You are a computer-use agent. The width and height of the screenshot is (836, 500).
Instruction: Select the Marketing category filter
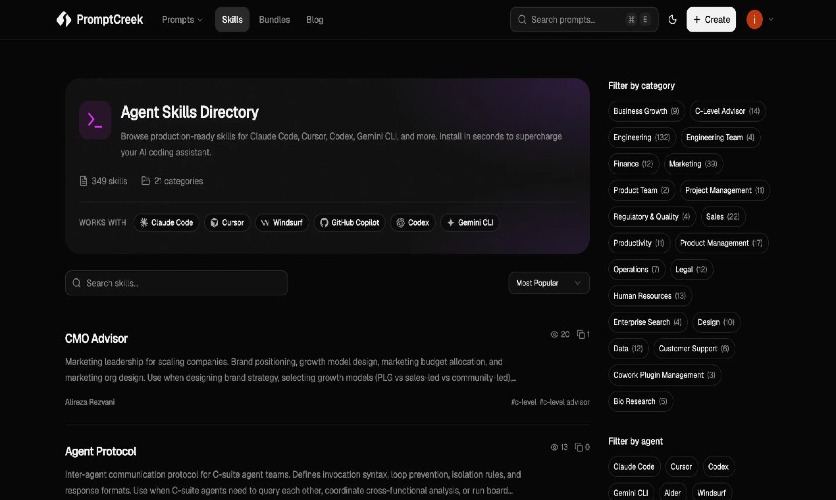coord(692,163)
